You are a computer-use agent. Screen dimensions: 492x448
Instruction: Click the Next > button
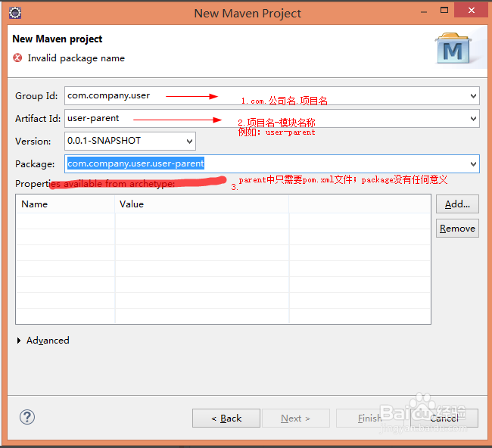(x=295, y=418)
